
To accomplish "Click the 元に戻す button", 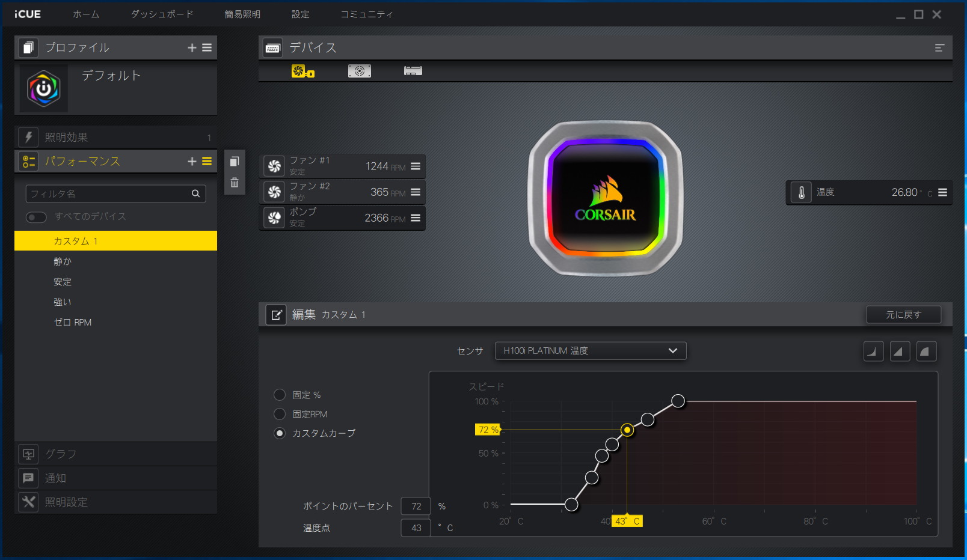I will point(903,315).
